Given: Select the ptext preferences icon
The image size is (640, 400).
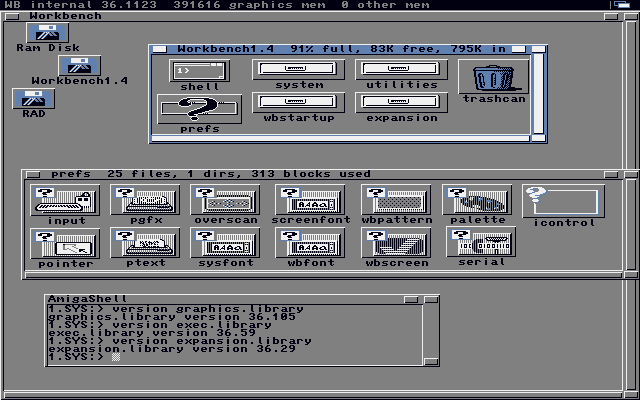Looking at the screenshot, I should pos(145,243).
